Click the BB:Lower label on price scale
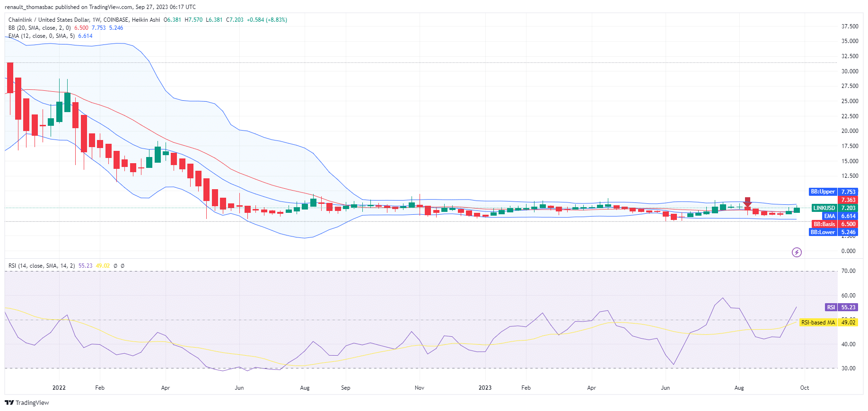Image resolution: width=868 pixels, height=411 pixels. pyautogui.click(x=823, y=232)
